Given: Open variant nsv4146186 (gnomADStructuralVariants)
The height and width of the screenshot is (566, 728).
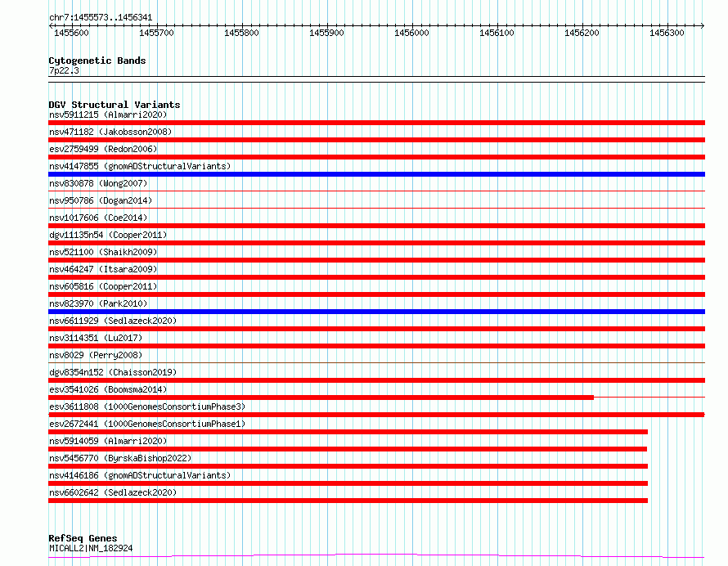Looking at the screenshot, I should (x=140, y=475).
